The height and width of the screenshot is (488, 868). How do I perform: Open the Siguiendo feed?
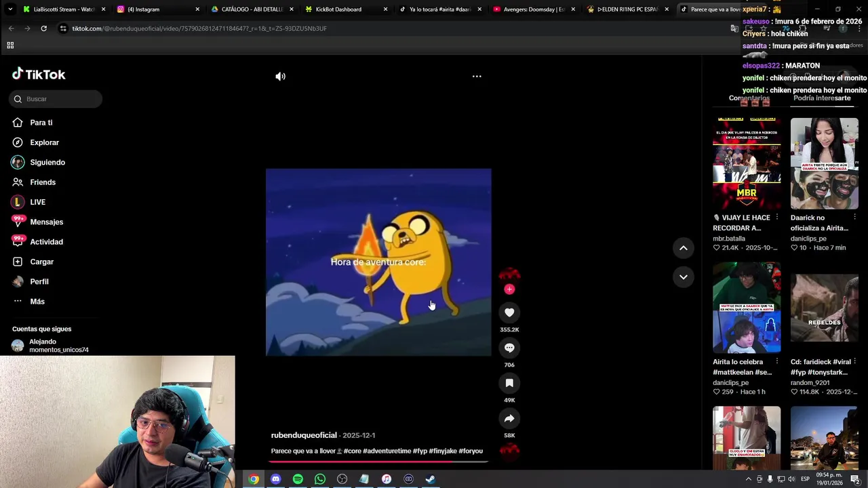click(x=47, y=163)
